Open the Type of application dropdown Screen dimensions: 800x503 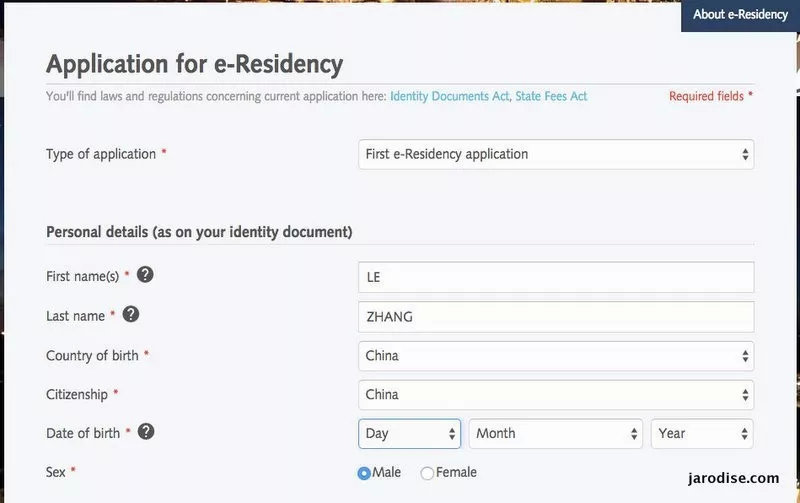556,154
